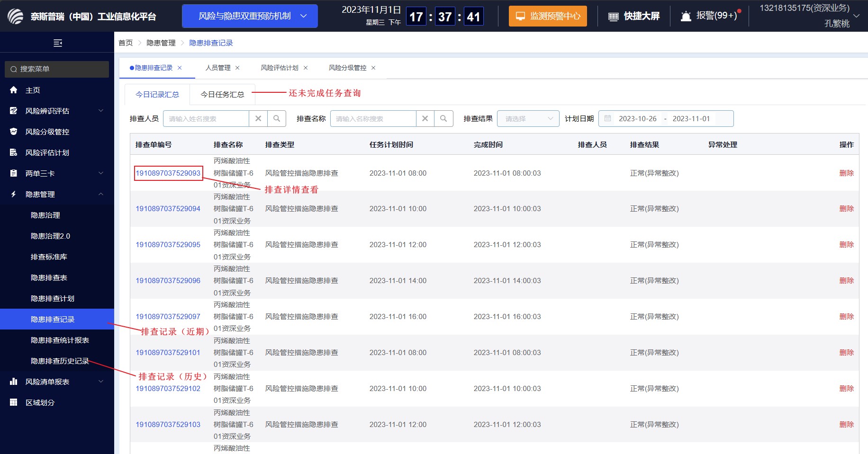Click the 任务计划时间 column header
Screen dimensions: 868x454
tap(391, 144)
